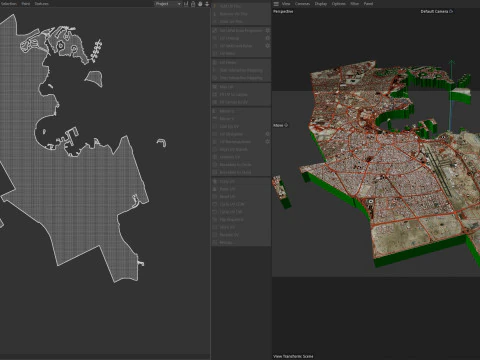The width and height of the screenshot is (480, 360).
Task: Open the Project dropdown
Action: point(168,4)
